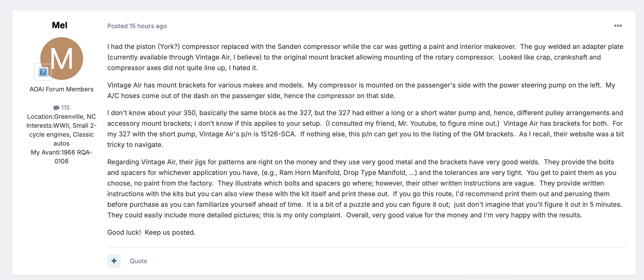This screenshot has height=280, width=644.
Task: Click the speech bubble post count icon
Action: (x=56, y=108)
